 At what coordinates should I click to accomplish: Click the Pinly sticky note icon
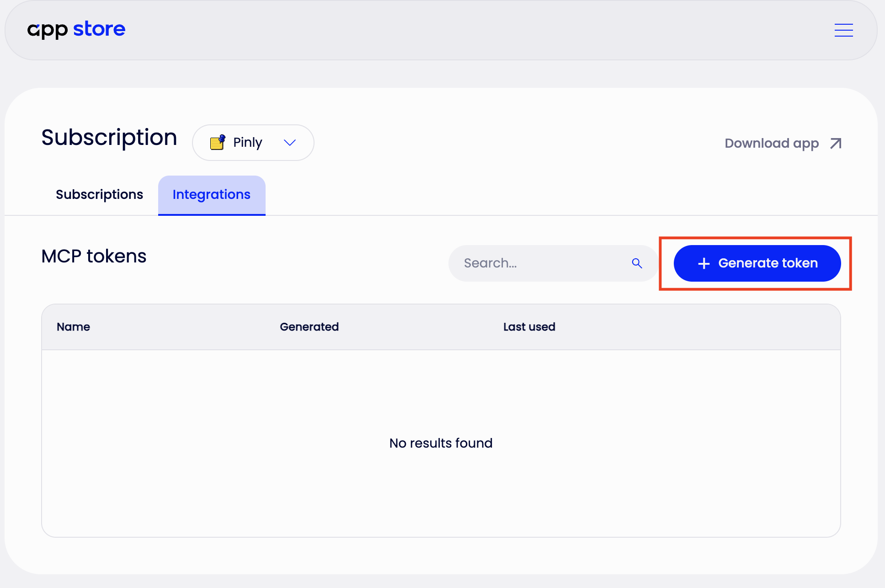coord(218,142)
